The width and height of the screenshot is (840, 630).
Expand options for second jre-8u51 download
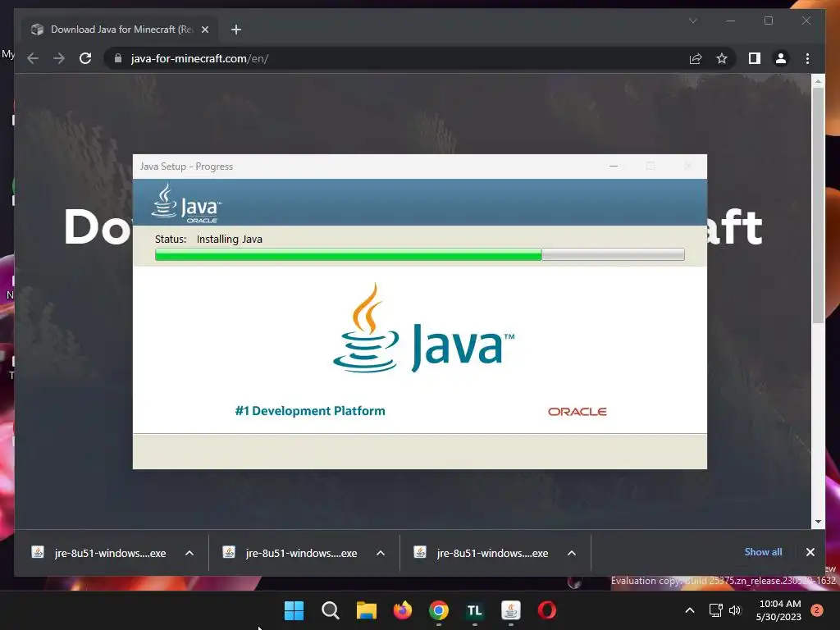pyautogui.click(x=381, y=553)
